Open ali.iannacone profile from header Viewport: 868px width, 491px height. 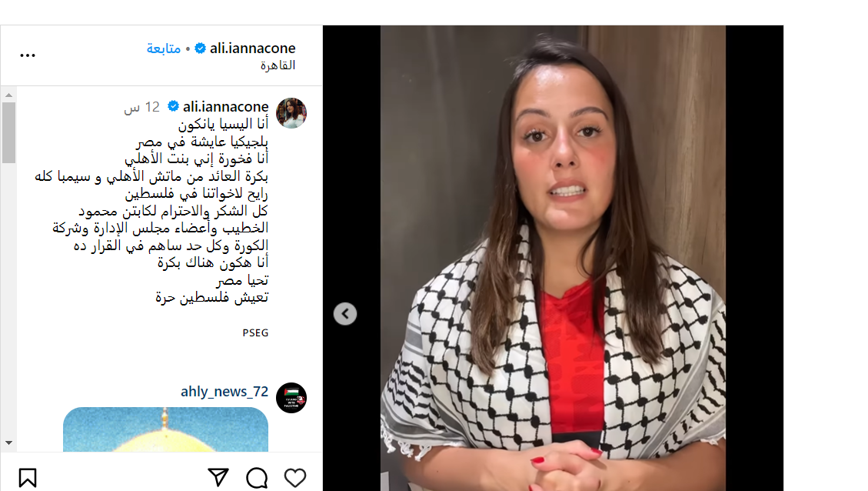[252, 48]
